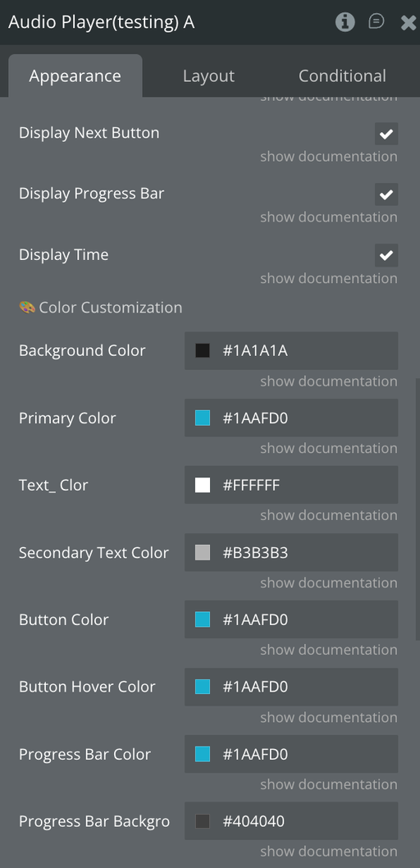Screen dimensions: 420x868
Task: Open the comments speech bubble icon
Action: [x=377, y=21]
